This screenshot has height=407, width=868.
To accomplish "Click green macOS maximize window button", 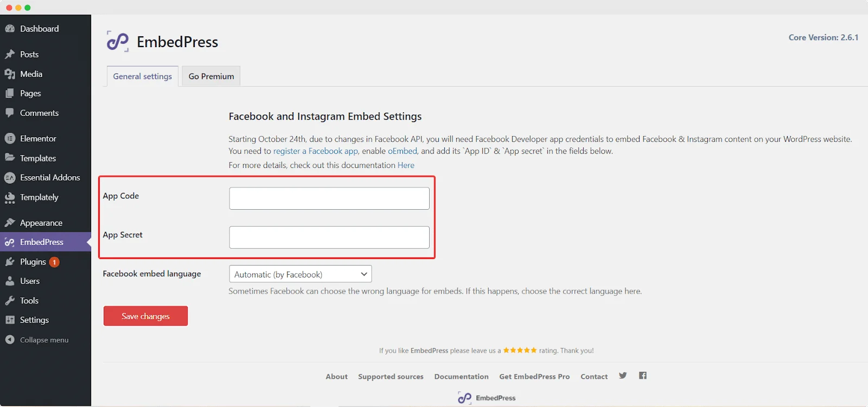I will click(28, 8).
